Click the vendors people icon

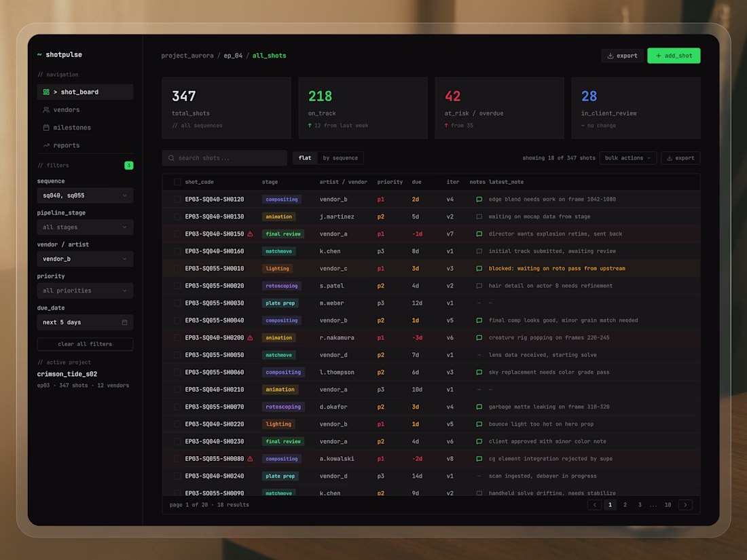click(x=46, y=110)
